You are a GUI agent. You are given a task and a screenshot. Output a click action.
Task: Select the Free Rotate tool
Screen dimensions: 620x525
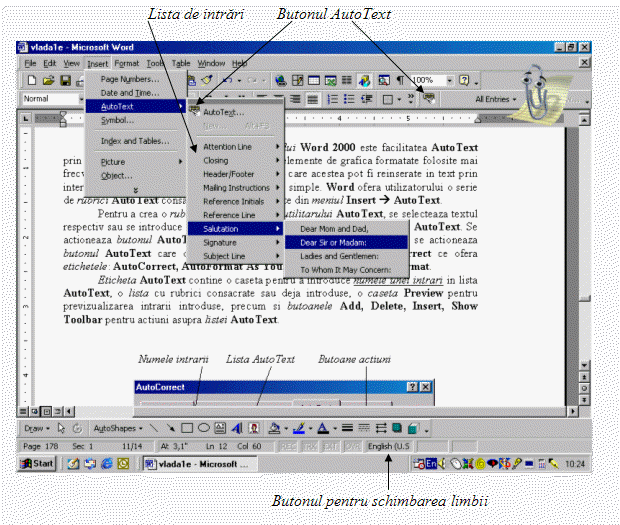click(x=78, y=428)
